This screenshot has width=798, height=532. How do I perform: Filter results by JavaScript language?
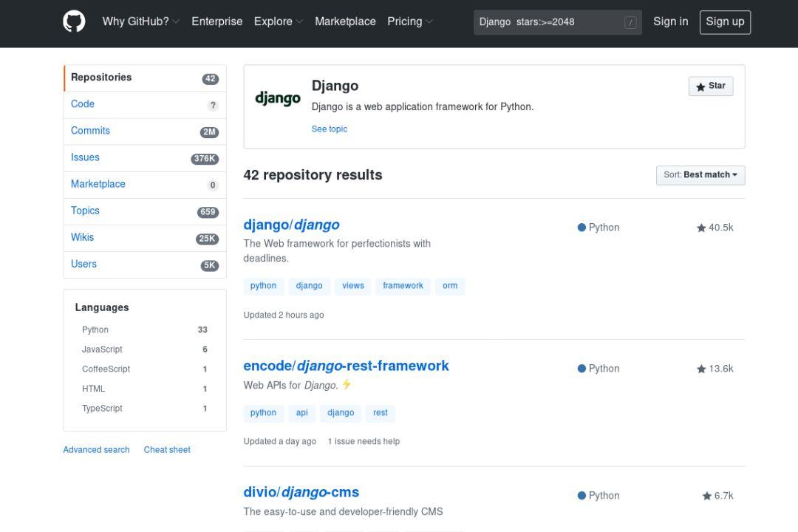145,349
